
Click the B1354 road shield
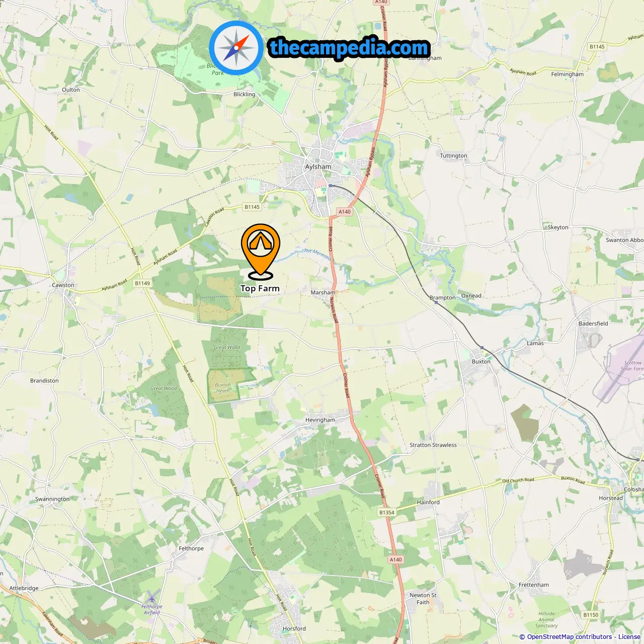pyautogui.click(x=386, y=512)
